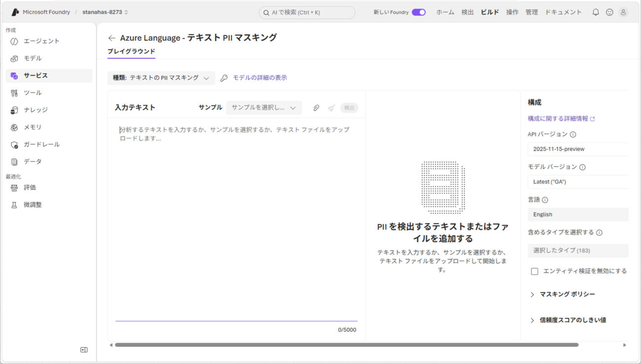The height and width of the screenshot is (364, 641).
Task: Click the paperclip attach file icon
Action: point(316,108)
